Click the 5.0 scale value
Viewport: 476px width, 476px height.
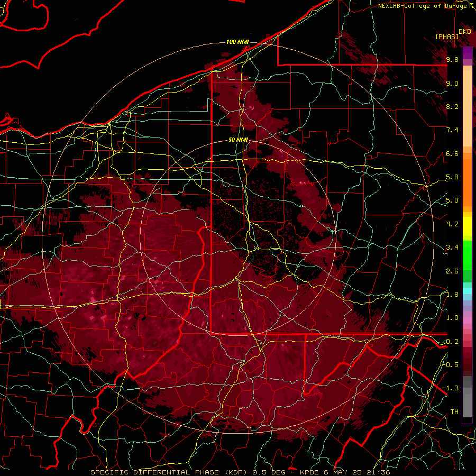coord(452,200)
